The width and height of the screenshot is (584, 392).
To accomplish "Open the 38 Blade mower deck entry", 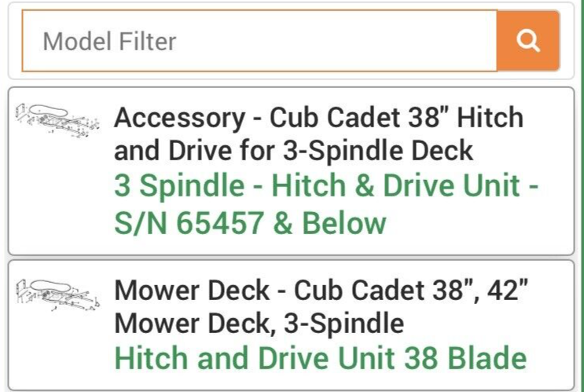I will [x=320, y=358].
